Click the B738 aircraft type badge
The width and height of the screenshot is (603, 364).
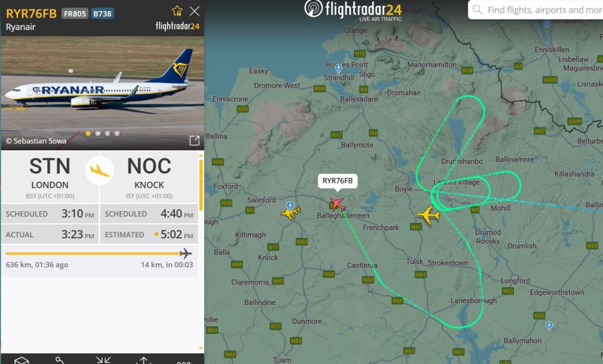(102, 14)
